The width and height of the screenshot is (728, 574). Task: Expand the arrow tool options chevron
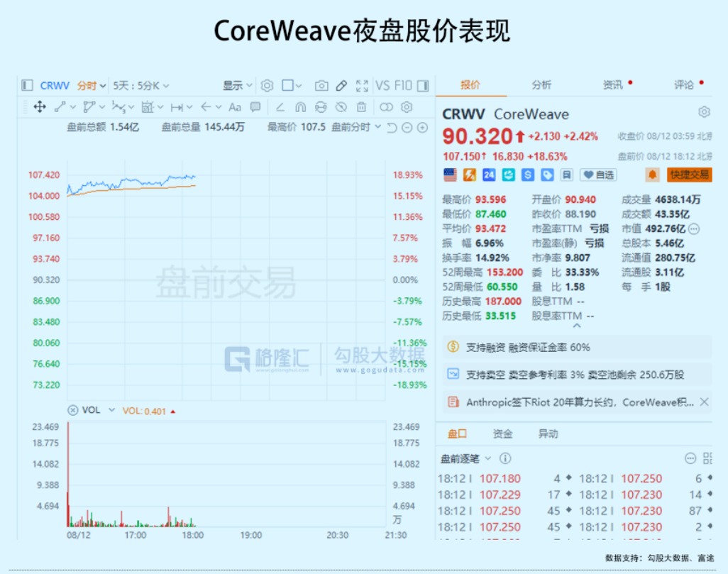(x=219, y=107)
